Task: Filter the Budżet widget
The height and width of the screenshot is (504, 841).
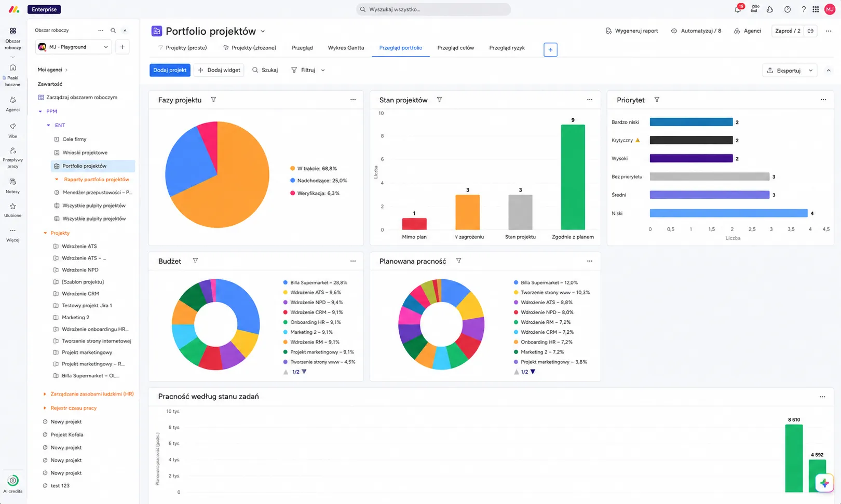Action: click(x=195, y=261)
